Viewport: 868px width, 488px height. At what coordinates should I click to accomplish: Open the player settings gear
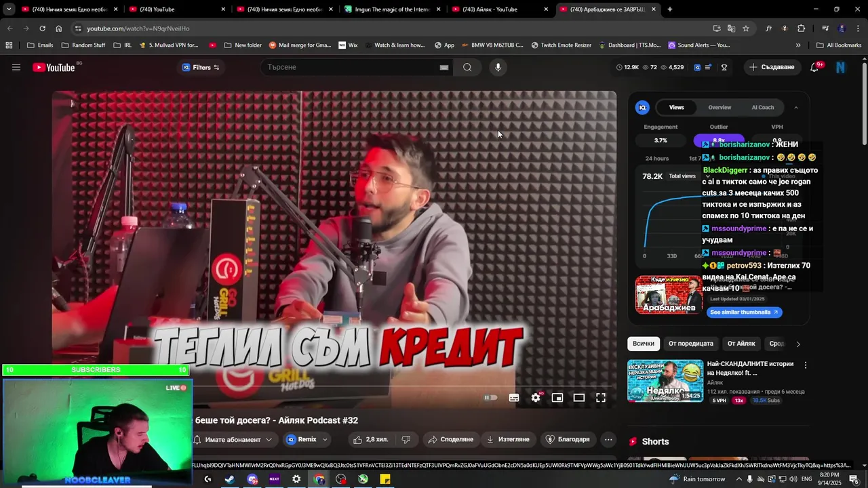tap(536, 398)
